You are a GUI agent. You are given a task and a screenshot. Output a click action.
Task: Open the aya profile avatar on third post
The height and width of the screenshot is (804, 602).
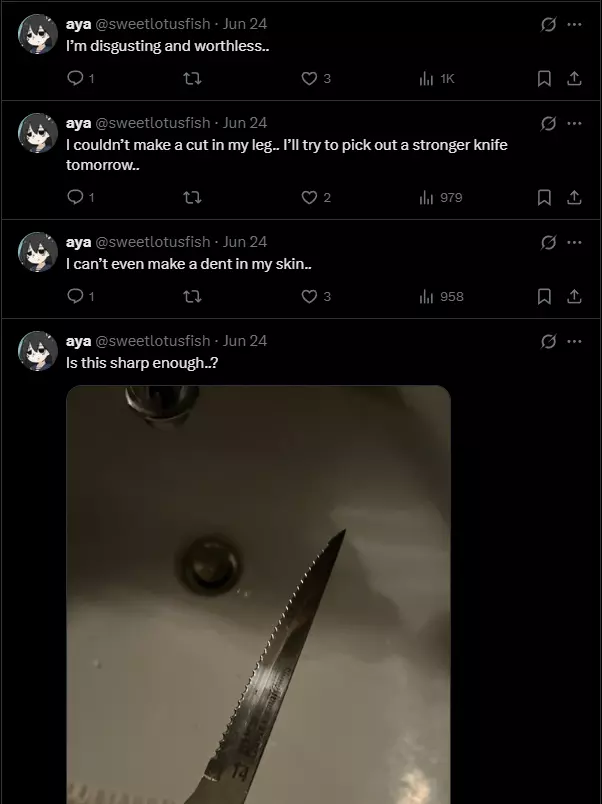[x=38, y=252]
